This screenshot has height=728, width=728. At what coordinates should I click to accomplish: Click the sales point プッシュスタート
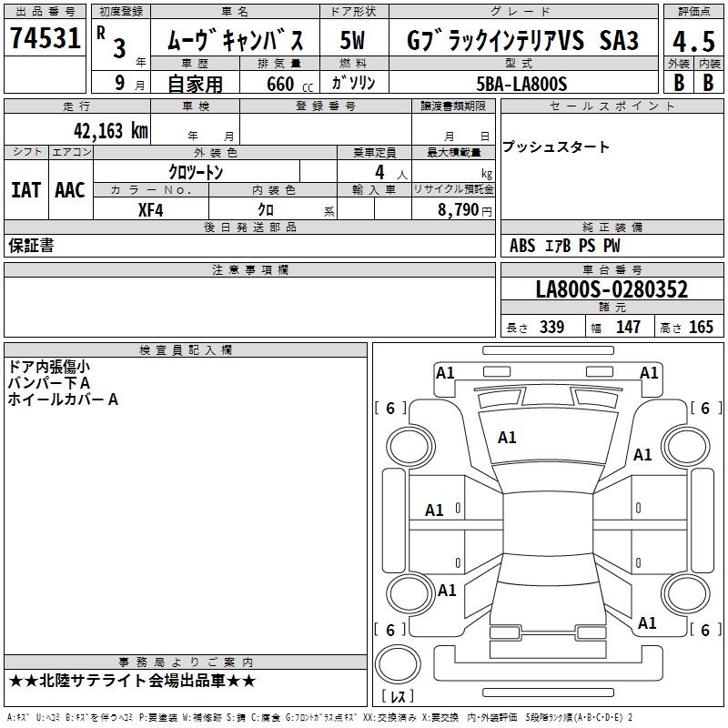pyautogui.click(x=555, y=147)
